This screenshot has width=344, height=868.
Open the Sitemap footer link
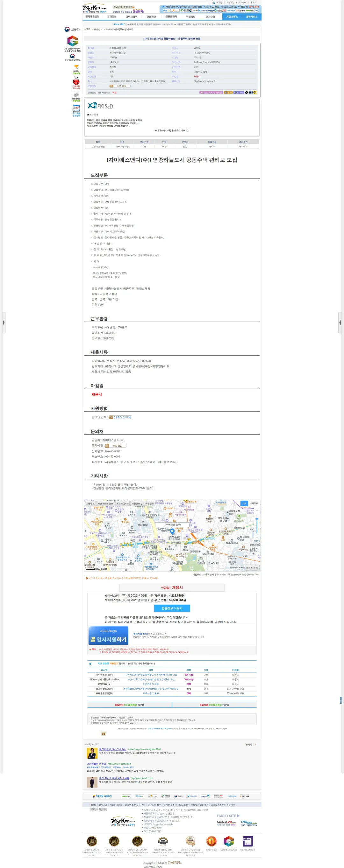click(x=184, y=805)
